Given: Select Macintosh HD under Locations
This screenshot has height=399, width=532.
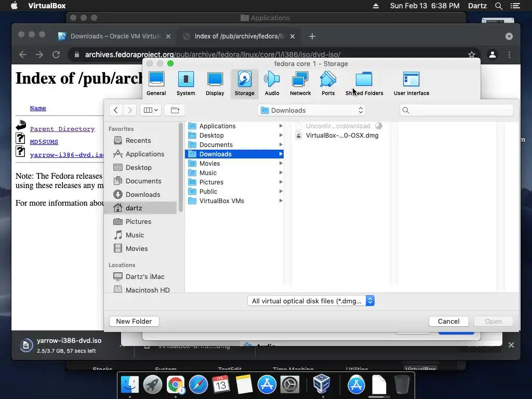Looking at the screenshot, I should (x=140, y=290).
